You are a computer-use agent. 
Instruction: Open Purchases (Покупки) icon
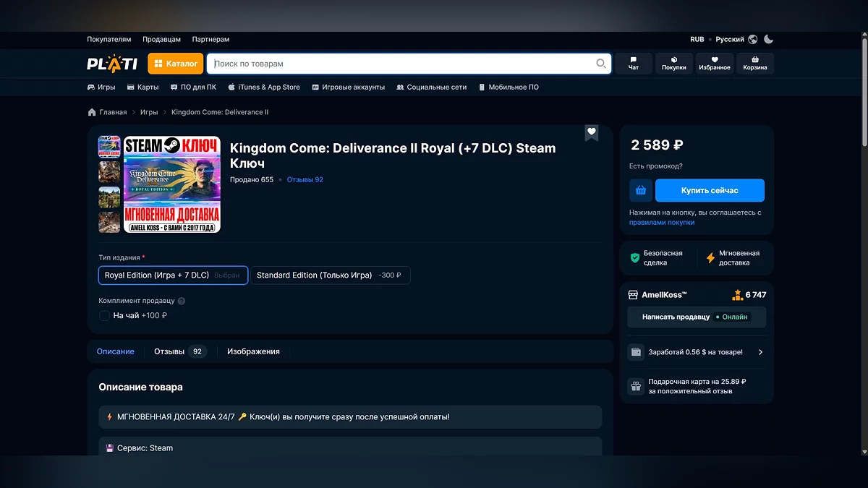point(674,64)
